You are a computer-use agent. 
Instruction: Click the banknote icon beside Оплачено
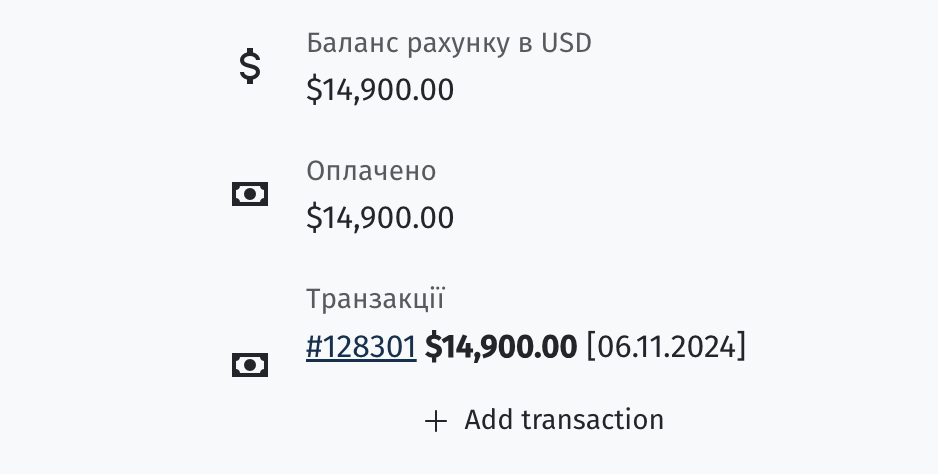click(250, 194)
